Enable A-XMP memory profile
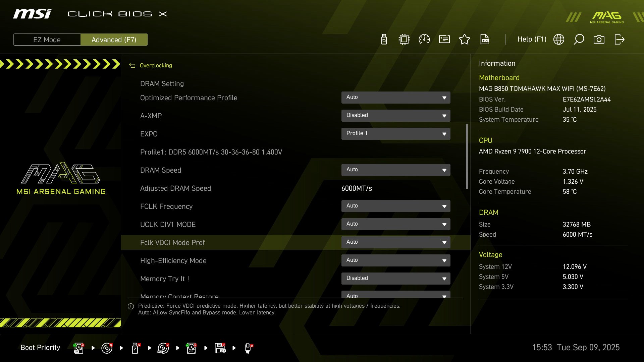The height and width of the screenshot is (362, 644). (396, 115)
